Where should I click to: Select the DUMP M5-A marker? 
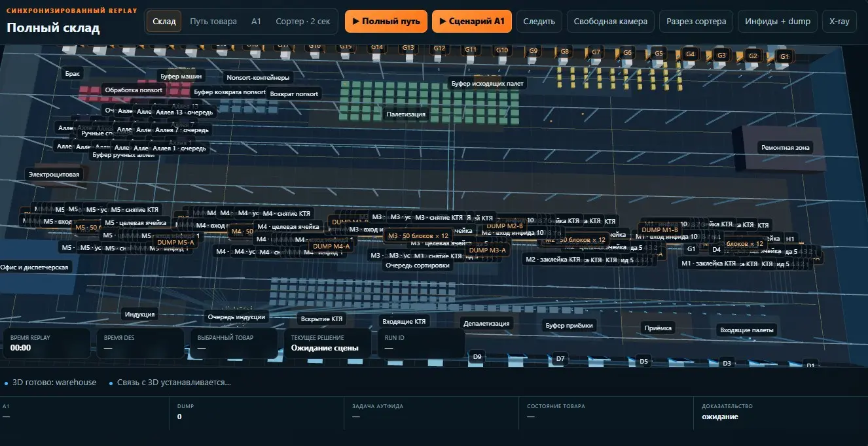pos(176,242)
